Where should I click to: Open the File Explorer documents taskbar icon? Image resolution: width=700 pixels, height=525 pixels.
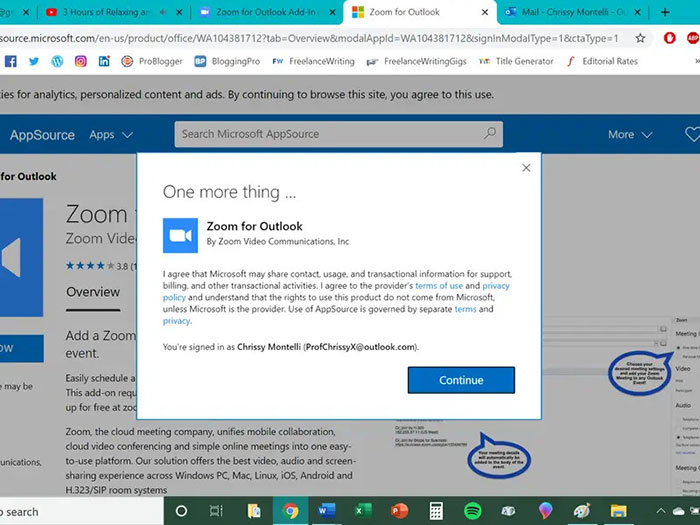pos(254,511)
